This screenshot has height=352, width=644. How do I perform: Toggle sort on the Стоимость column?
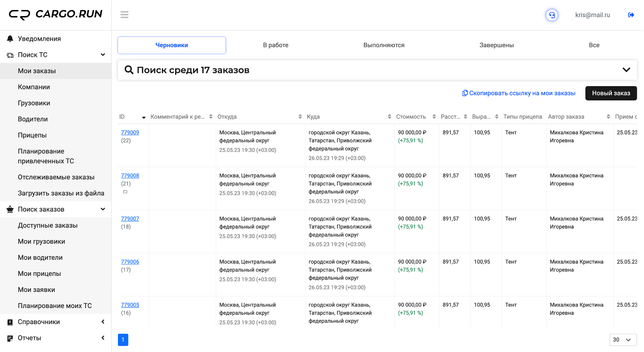[x=434, y=116]
